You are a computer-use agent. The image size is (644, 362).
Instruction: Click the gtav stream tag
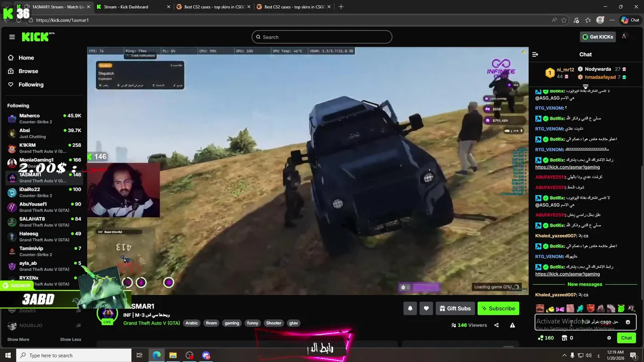coord(293,323)
